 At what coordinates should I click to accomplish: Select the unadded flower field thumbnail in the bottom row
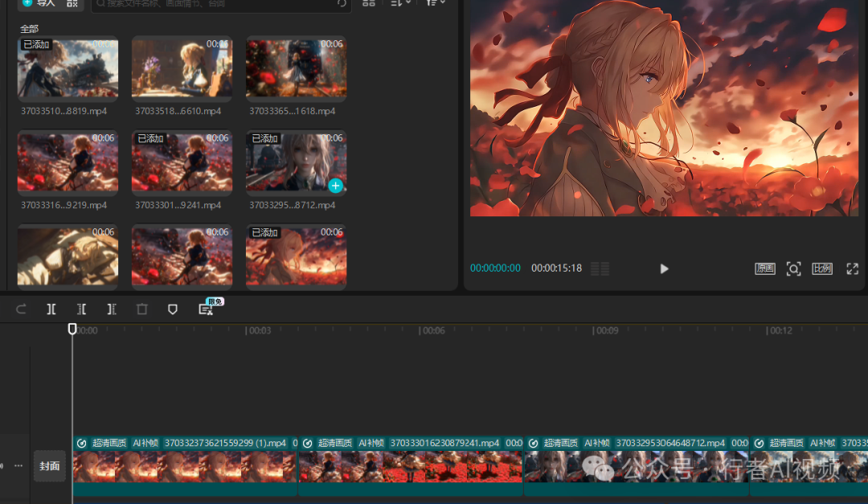(182, 257)
